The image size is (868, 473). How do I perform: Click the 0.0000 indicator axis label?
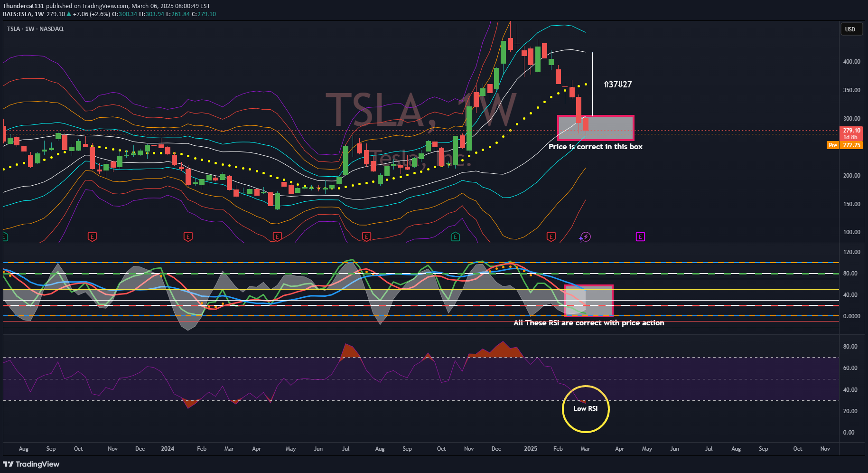pyautogui.click(x=851, y=316)
